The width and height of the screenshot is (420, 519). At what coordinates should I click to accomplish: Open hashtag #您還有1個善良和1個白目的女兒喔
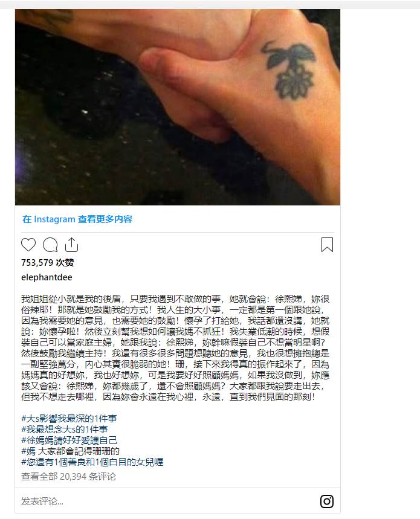[x=92, y=462]
